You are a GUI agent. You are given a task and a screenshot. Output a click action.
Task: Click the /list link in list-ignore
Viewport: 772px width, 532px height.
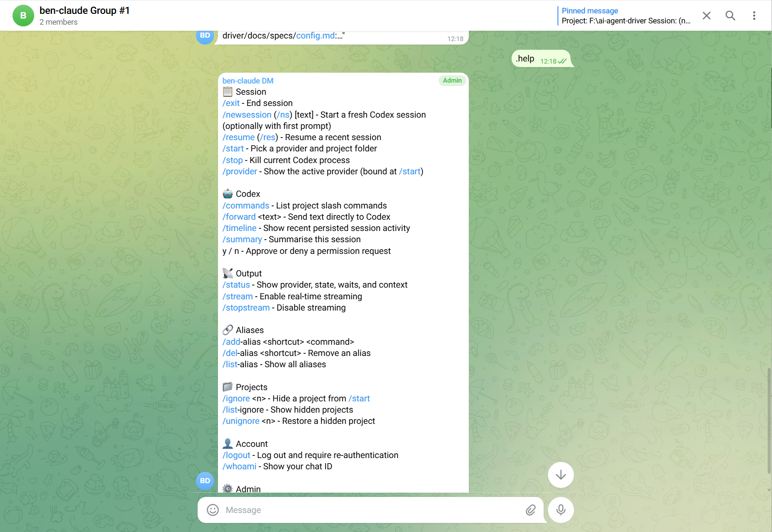coord(230,410)
